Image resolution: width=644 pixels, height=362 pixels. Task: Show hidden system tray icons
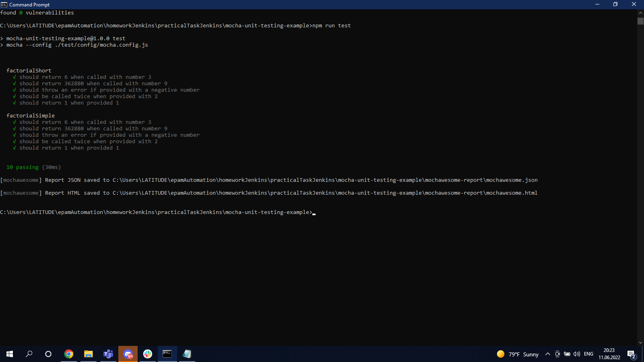(548, 354)
